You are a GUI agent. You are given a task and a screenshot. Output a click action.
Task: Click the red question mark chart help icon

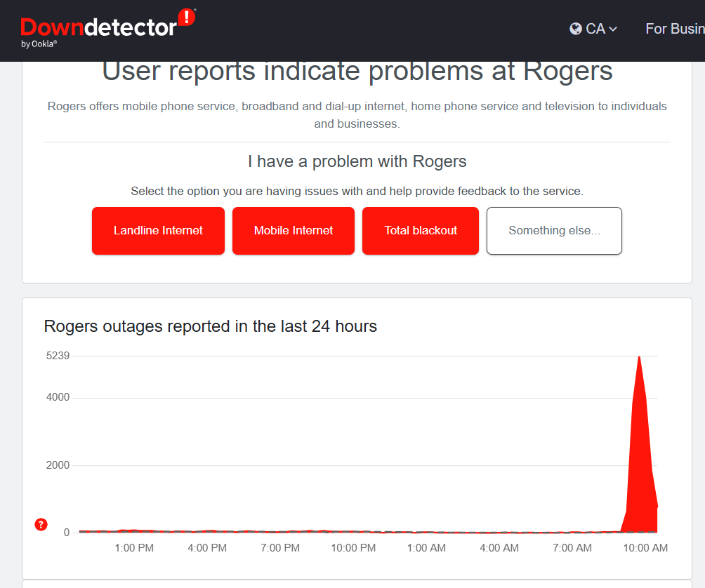(x=41, y=524)
